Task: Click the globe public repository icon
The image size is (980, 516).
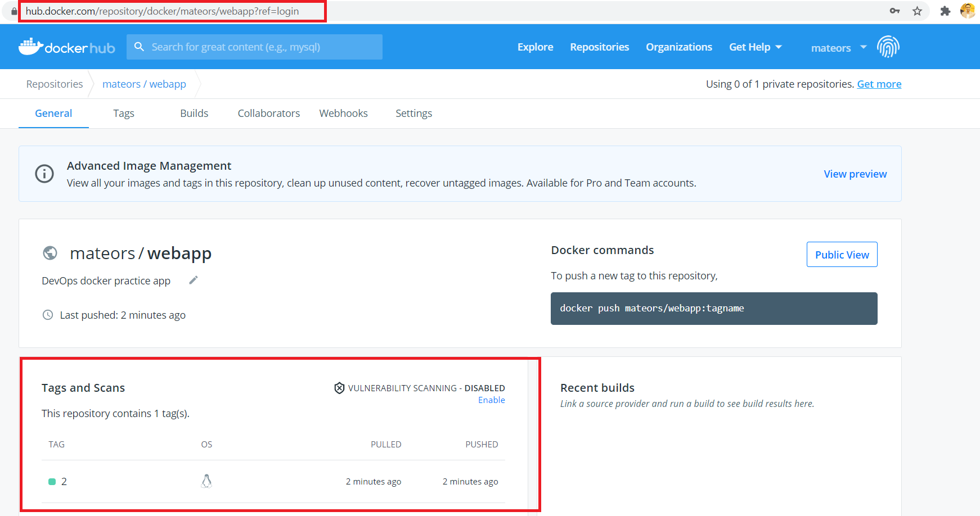Action: click(50, 253)
